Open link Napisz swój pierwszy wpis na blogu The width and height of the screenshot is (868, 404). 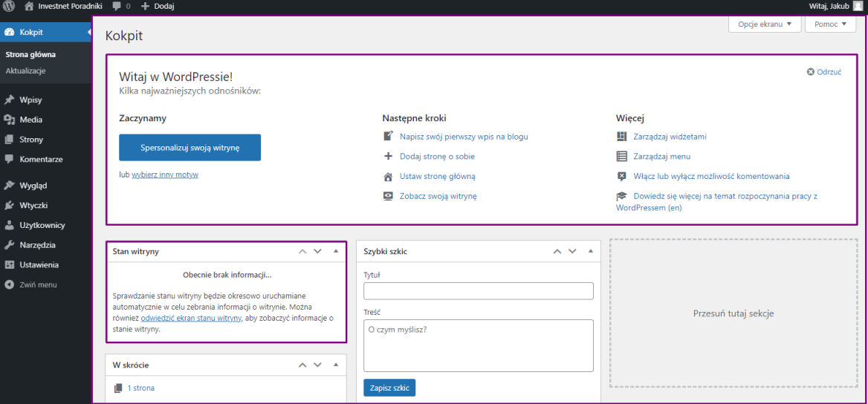pyautogui.click(x=464, y=137)
